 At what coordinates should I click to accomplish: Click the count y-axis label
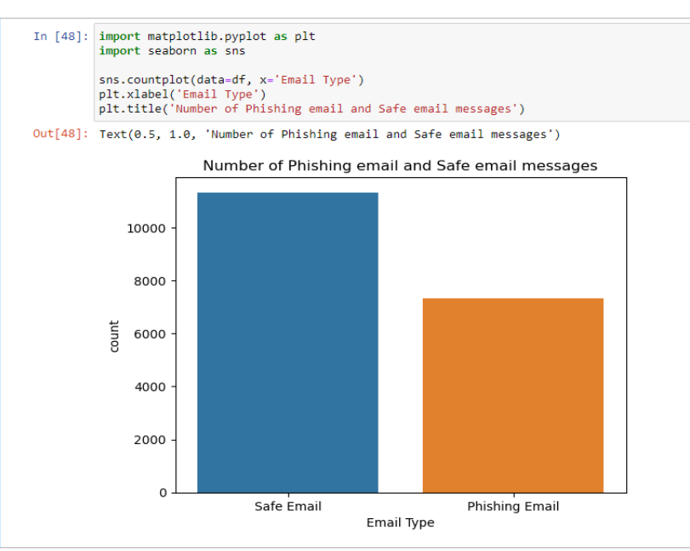[x=114, y=337]
